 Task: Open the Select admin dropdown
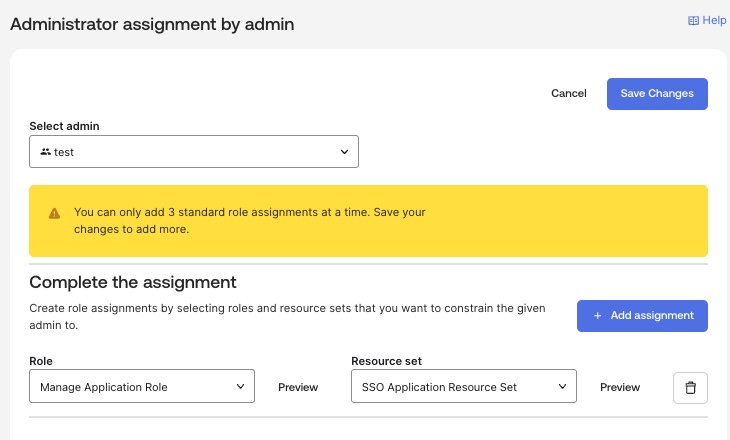(x=193, y=152)
